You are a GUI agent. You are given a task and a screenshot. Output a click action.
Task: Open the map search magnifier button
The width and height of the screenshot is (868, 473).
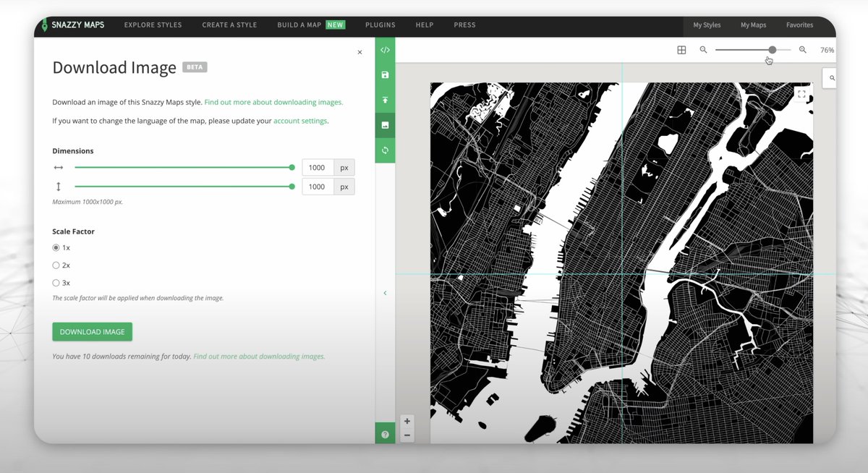click(x=831, y=77)
